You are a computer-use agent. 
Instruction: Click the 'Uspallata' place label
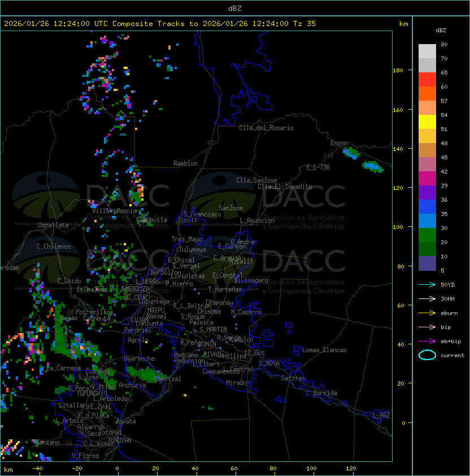click(x=53, y=225)
